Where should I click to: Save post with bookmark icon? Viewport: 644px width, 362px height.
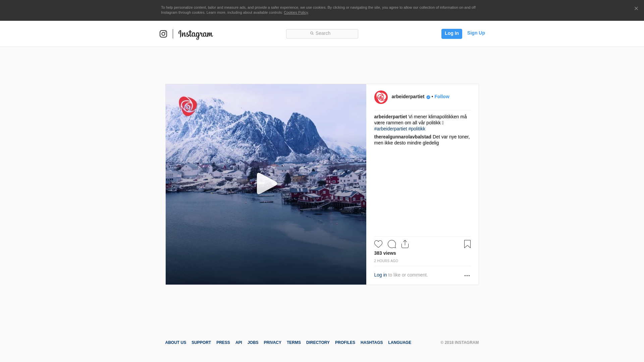pos(467,244)
